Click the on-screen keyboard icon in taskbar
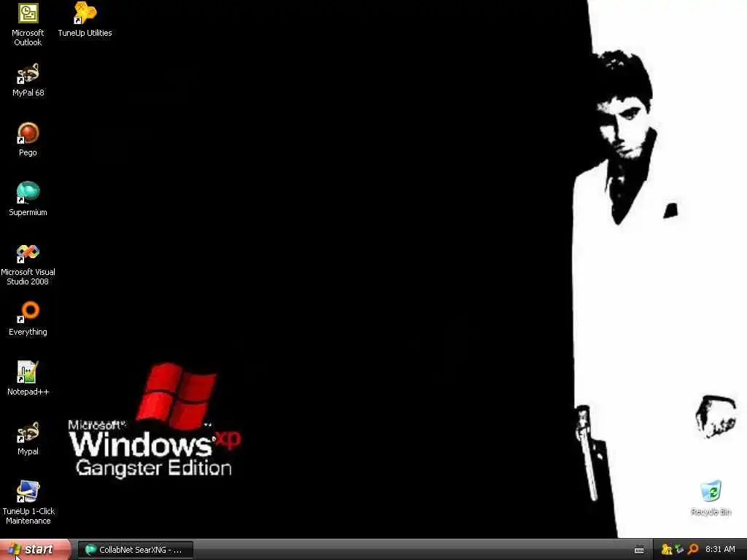This screenshot has height=560, width=747. click(639, 550)
